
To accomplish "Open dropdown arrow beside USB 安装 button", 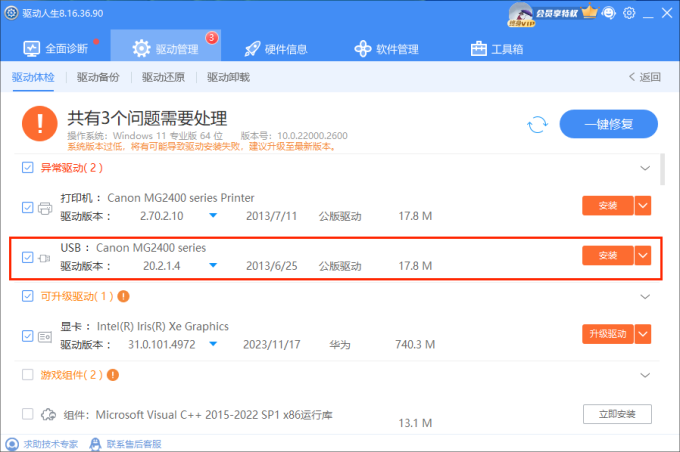I will (643, 255).
